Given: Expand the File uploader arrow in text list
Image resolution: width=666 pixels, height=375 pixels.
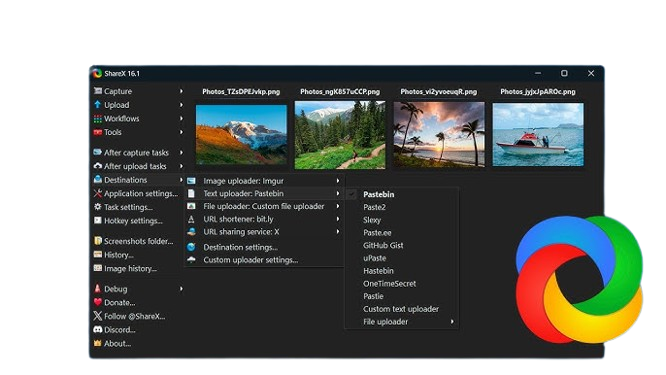Looking at the screenshot, I should pos(452,321).
